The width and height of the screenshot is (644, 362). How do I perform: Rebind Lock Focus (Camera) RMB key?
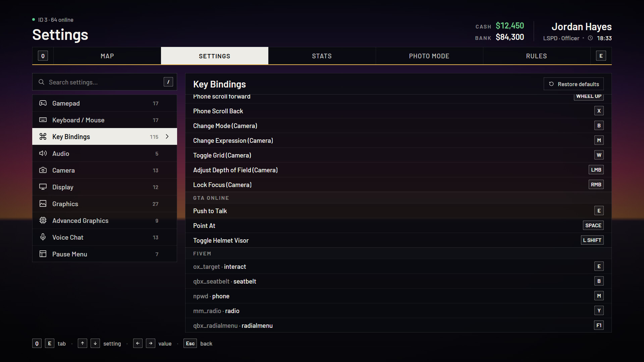[596, 185]
